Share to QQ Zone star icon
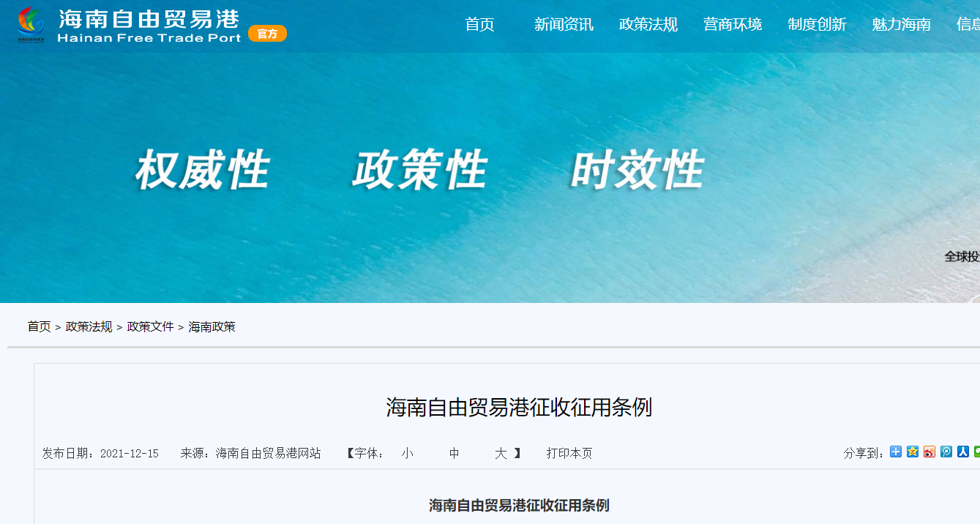Viewport: 980px width, 524px height. [913, 452]
